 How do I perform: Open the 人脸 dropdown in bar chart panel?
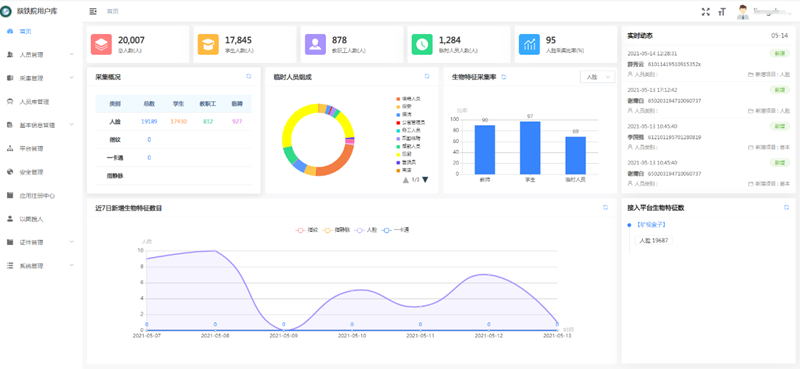pyautogui.click(x=597, y=77)
